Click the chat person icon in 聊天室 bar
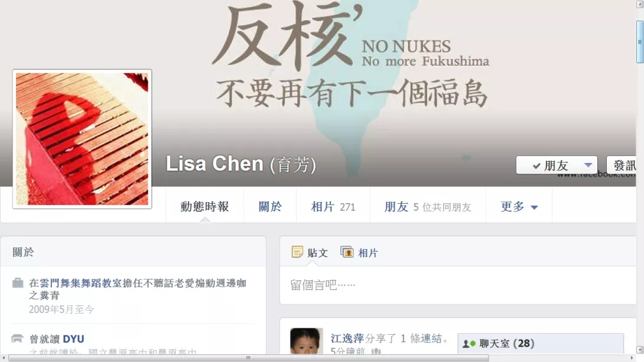The width and height of the screenshot is (644, 362). (x=466, y=344)
